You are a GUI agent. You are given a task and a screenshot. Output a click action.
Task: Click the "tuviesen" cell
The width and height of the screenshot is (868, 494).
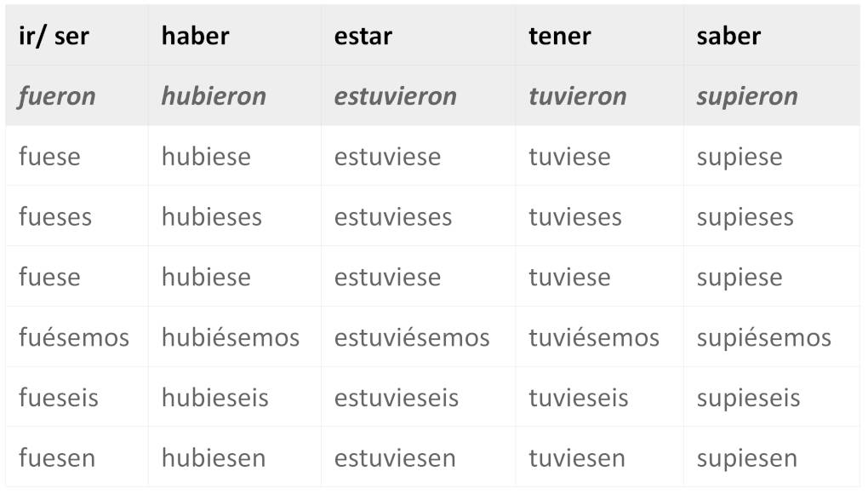(578, 458)
